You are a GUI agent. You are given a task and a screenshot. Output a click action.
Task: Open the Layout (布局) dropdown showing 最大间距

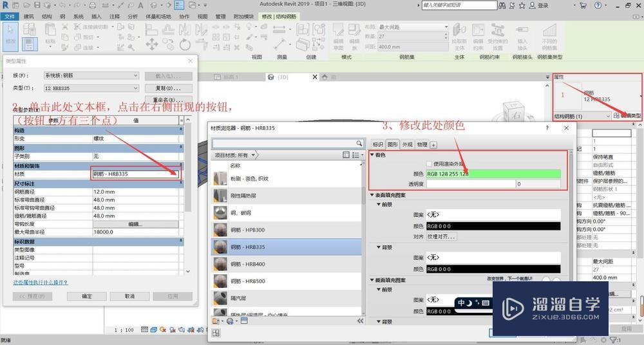(413, 26)
